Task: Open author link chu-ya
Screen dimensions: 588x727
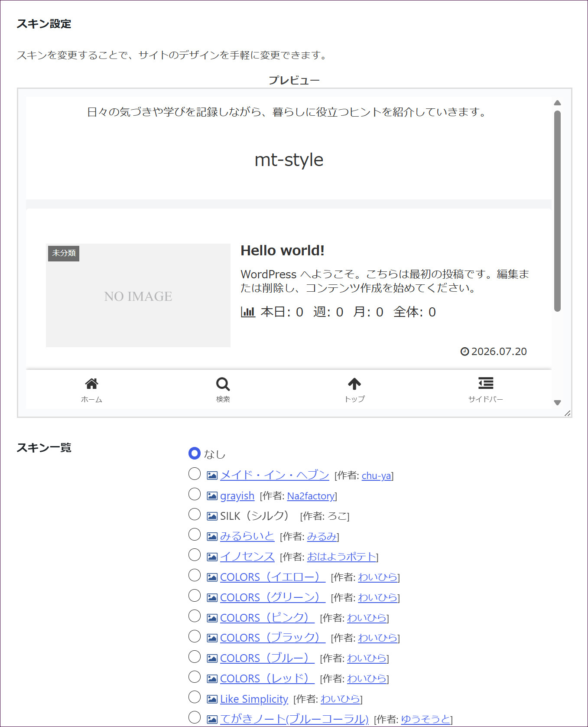Action: click(x=376, y=476)
